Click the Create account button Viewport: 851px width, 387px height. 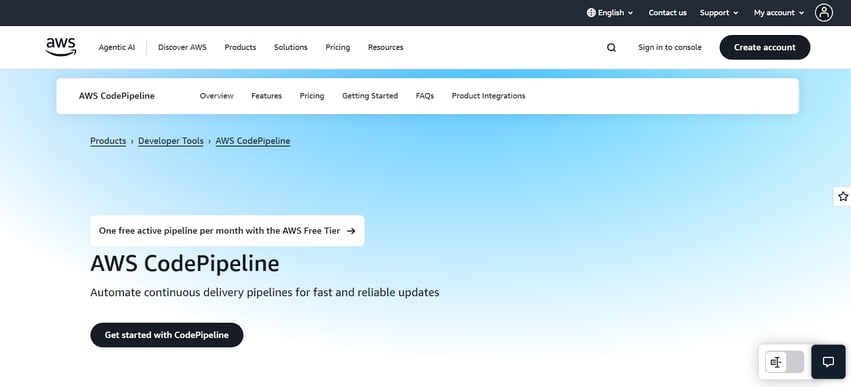click(765, 47)
